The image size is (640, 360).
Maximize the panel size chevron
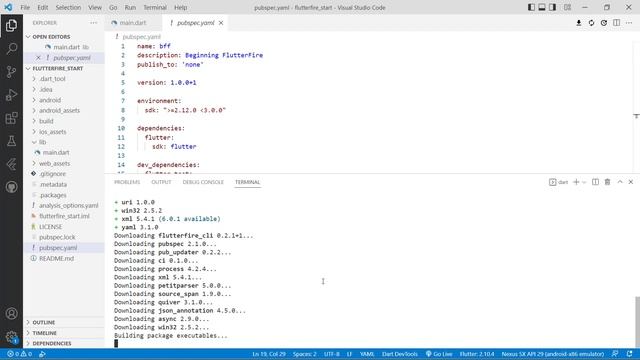620,182
